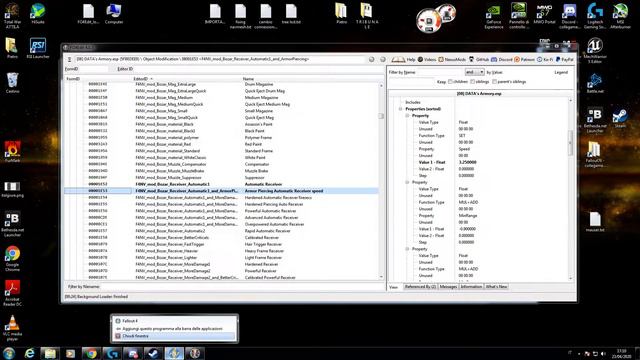This screenshot has width=640, height=360.
Task: Open the Steam taskbar icon
Action: coord(153,353)
